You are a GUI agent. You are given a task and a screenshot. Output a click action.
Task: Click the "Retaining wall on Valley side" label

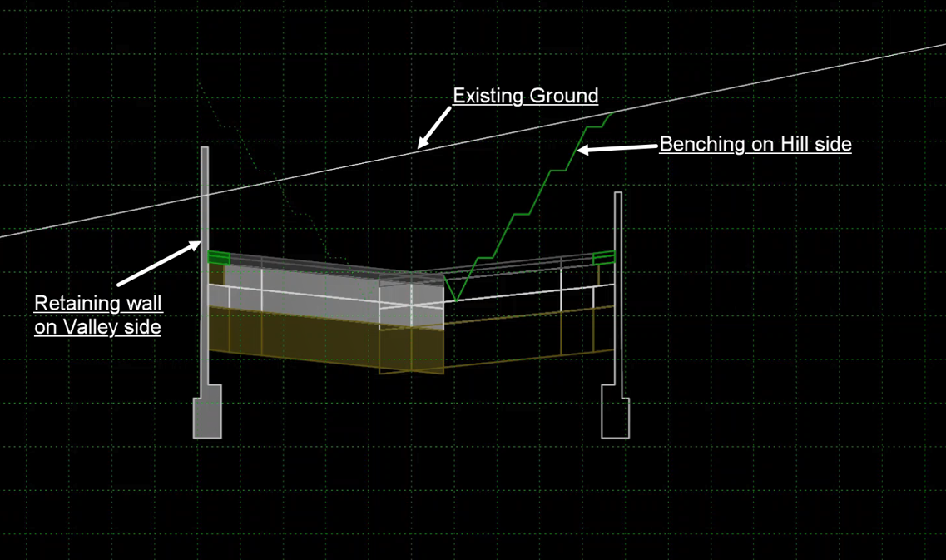click(97, 315)
